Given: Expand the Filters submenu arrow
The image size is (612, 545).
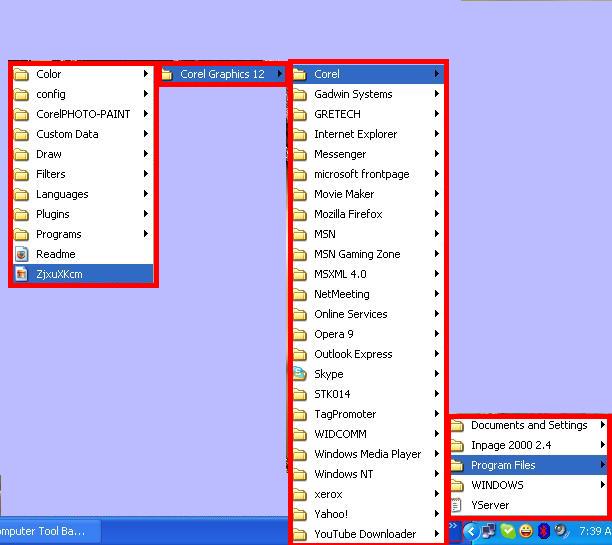Looking at the screenshot, I should 146,174.
